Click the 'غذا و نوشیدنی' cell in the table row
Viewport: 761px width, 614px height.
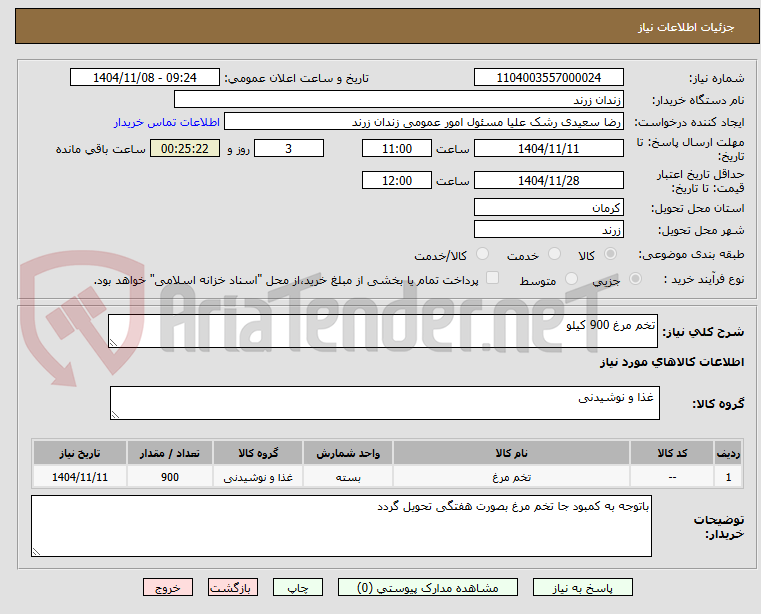pyautogui.click(x=258, y=477)
